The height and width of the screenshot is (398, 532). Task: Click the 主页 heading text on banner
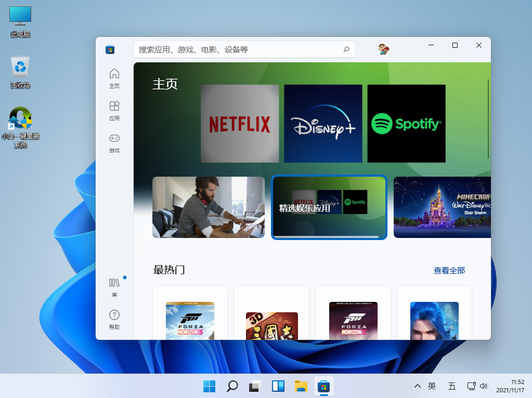pos(165,84)
